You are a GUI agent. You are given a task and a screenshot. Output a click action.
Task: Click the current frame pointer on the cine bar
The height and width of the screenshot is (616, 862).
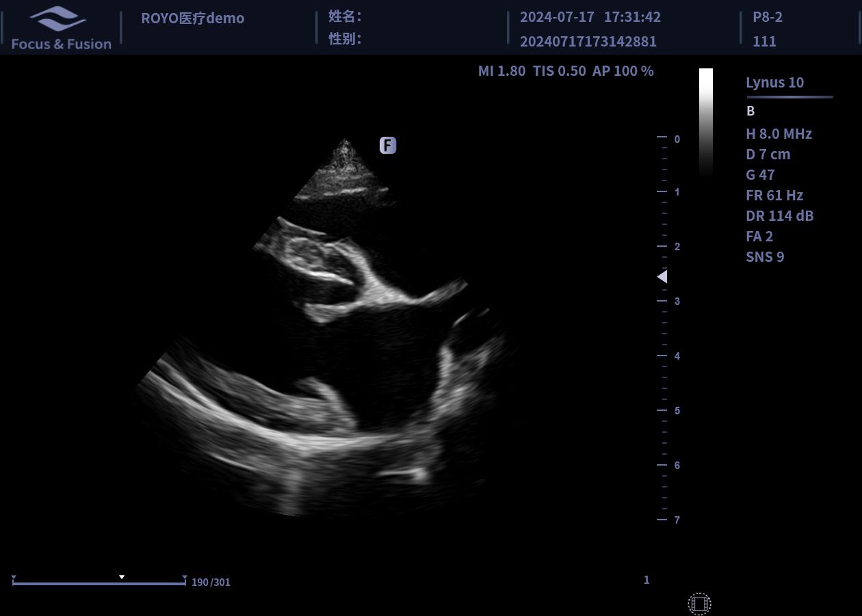point(122,577)
